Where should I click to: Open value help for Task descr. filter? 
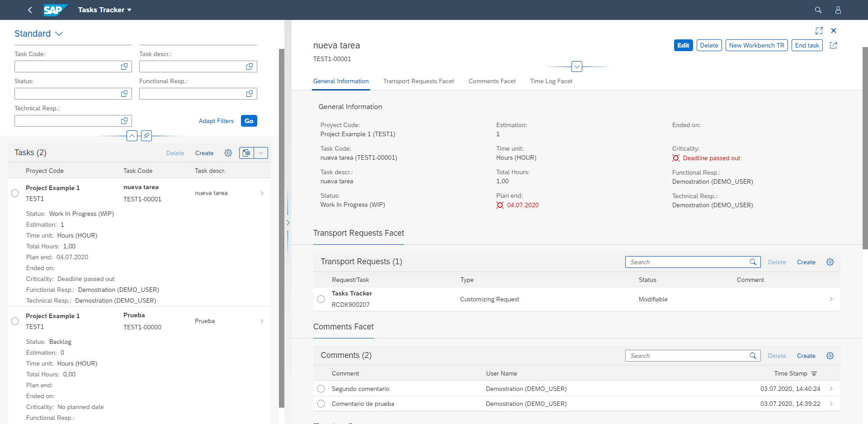[249, 67]
